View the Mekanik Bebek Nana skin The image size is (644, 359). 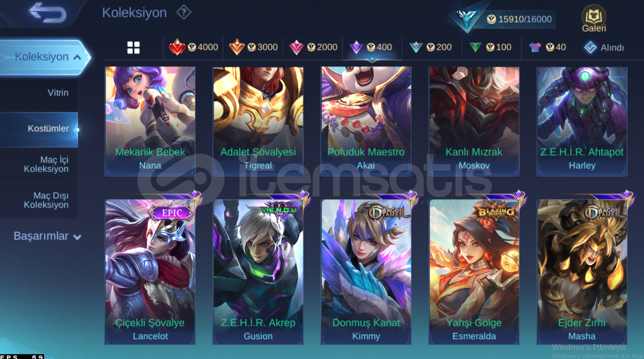[x=150, y=121]
